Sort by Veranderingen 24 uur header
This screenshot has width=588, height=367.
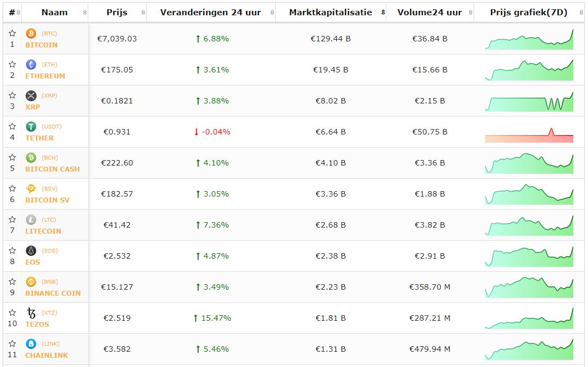pyautogui.click(x=210, y=13)
